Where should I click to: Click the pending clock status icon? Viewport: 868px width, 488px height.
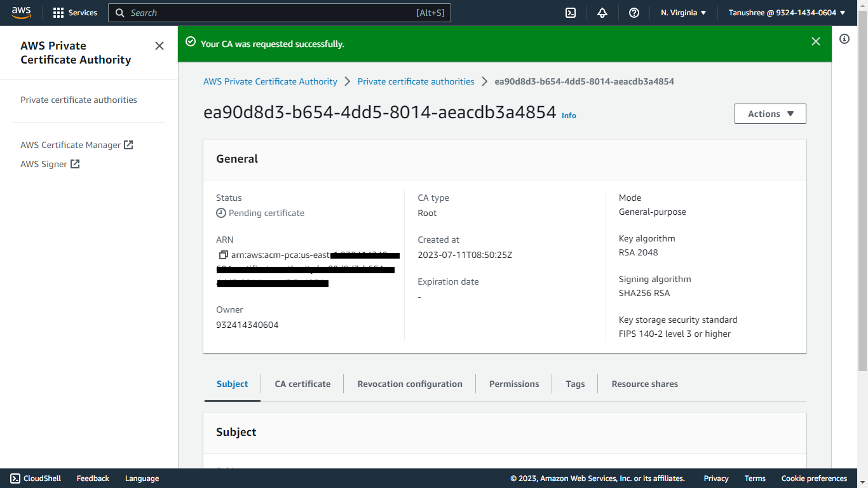221,213
